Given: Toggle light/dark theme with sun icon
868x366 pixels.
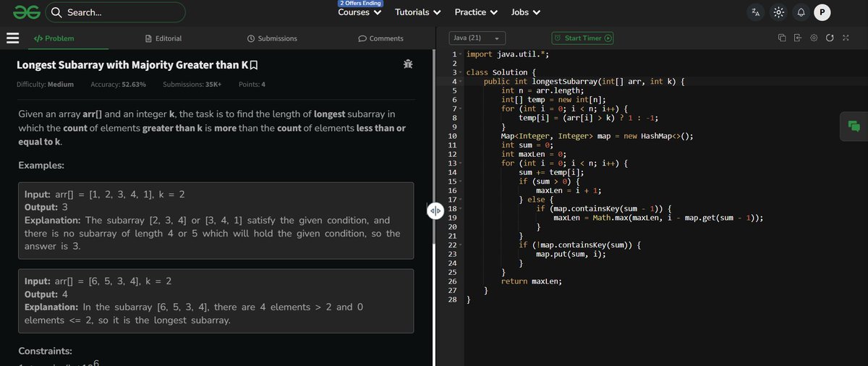Looking at the screenshot, I should tap(778, 12).
